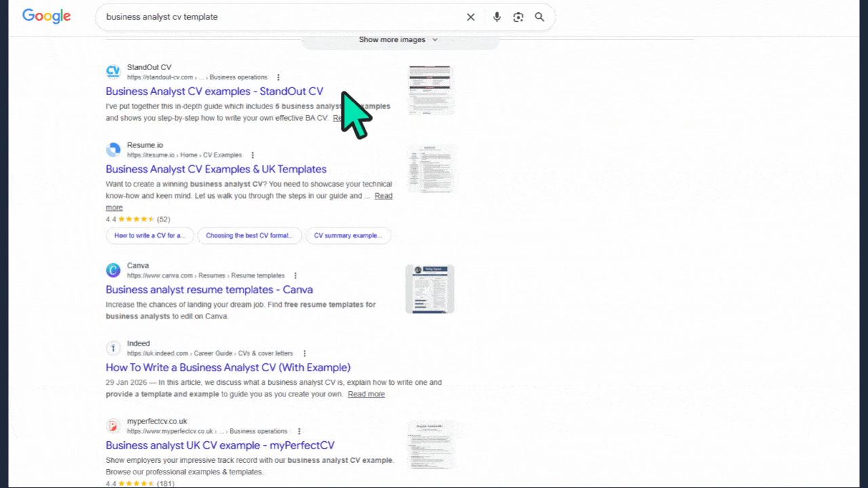
Task: Open Resume.io result thumbnail
Action: (430, 168)
